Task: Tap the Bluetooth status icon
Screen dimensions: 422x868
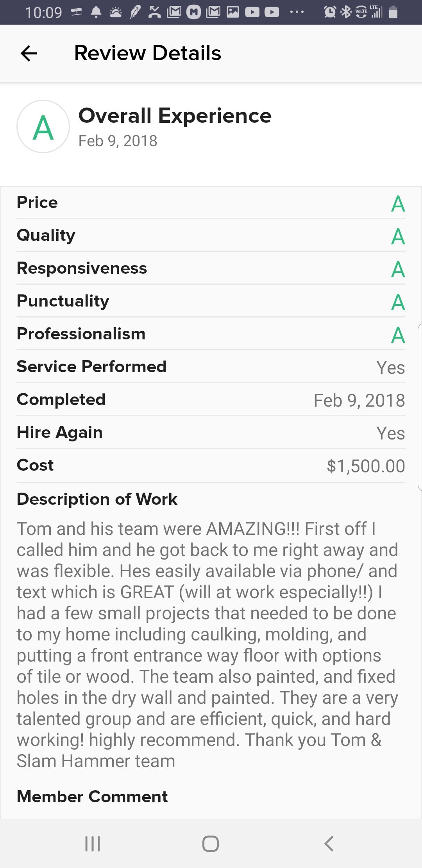Action: pos(346,13)
